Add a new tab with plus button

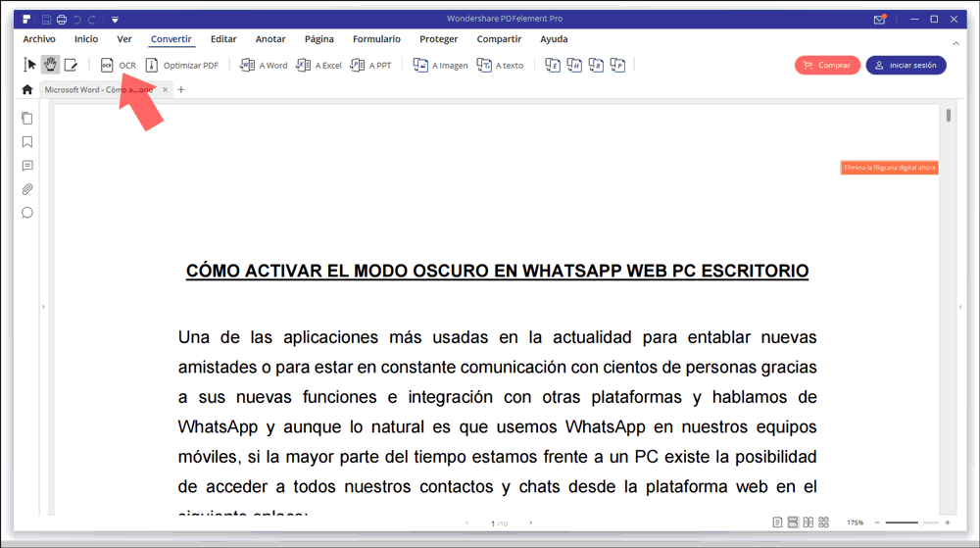point(181,90)
